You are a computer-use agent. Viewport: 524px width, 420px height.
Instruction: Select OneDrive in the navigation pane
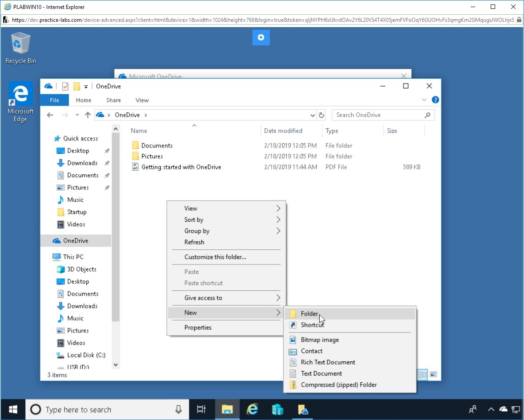click(76, 240)
